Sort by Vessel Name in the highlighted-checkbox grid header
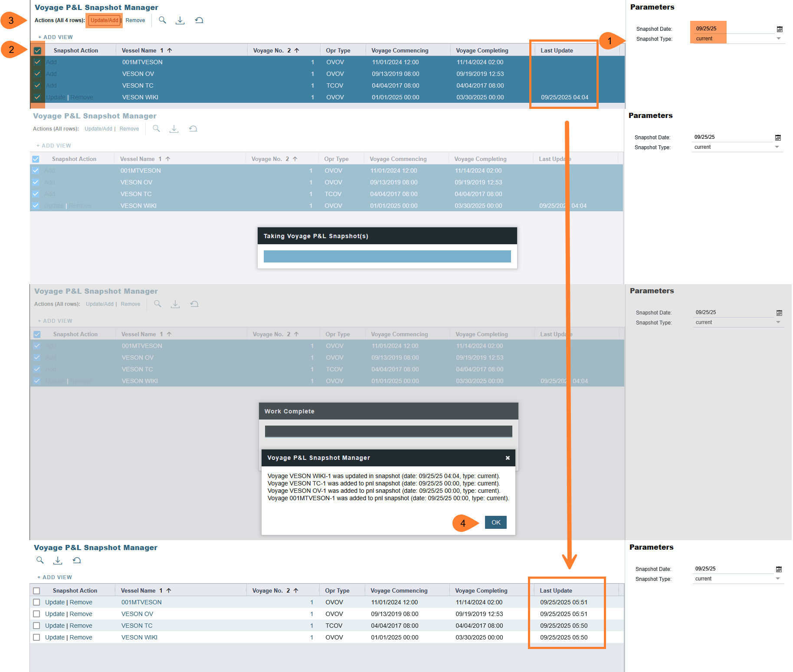Viewport: 793px width, 672px height. pos(139,51)
